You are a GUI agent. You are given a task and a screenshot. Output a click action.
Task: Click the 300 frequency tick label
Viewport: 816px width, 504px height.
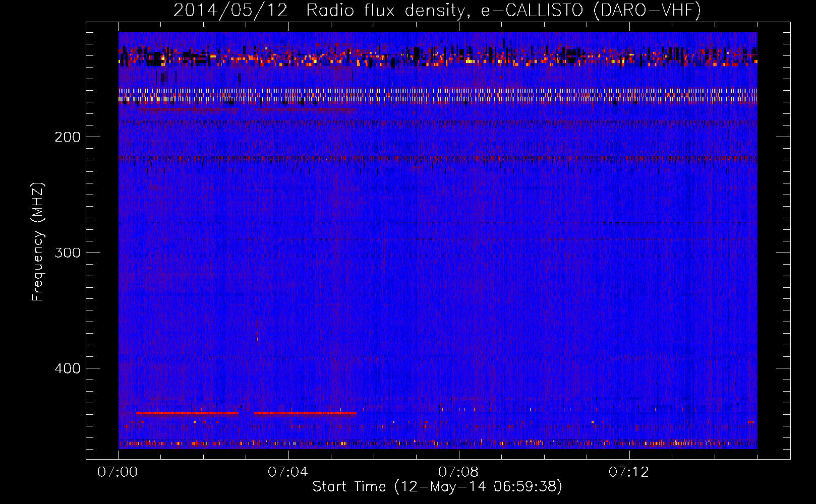[68, 253]
